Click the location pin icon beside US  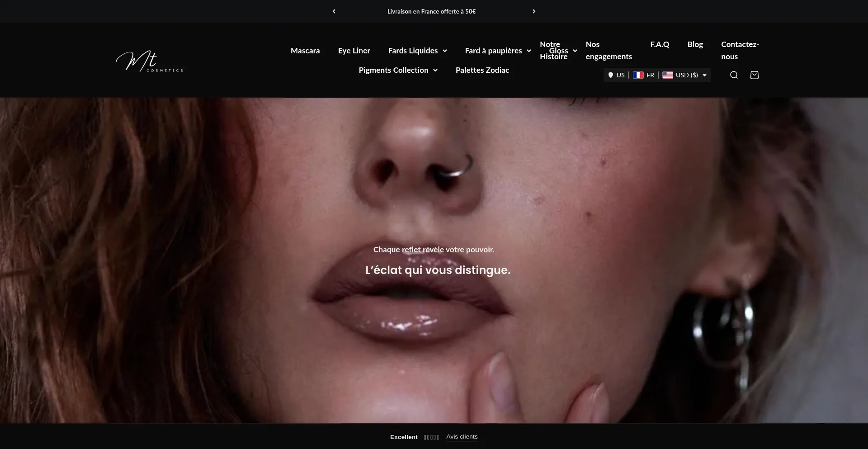[610, 75]
